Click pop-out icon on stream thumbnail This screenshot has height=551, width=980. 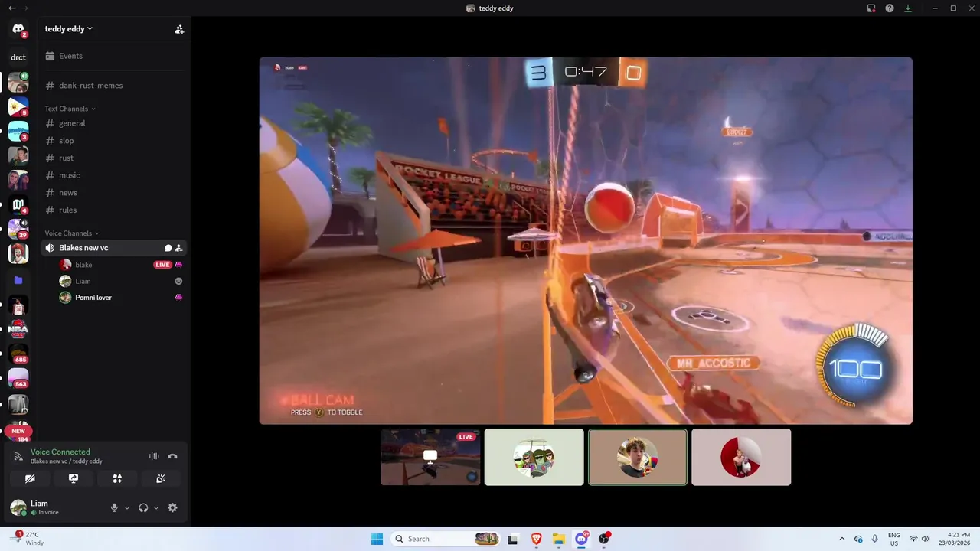point(430,457)
